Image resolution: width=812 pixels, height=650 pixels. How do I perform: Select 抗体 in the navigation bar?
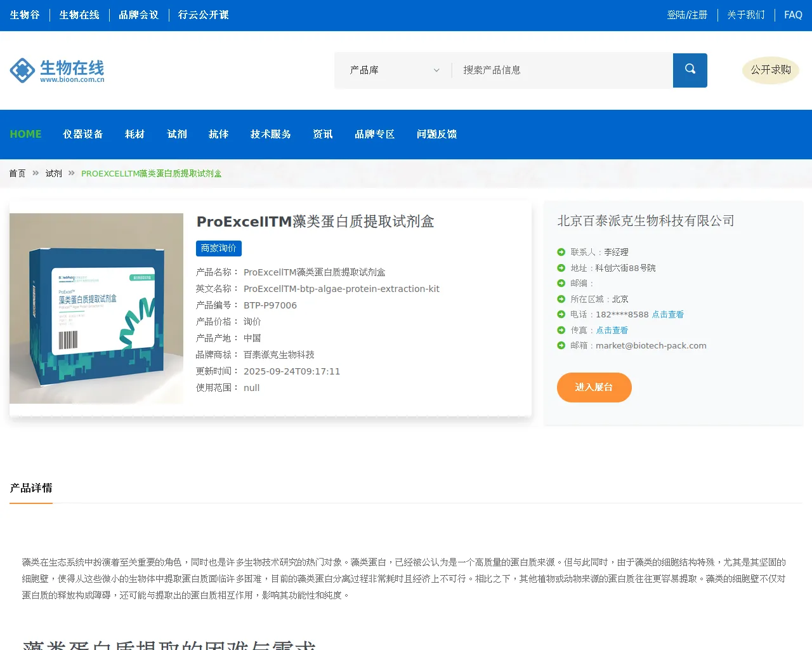tap(218, 135)
